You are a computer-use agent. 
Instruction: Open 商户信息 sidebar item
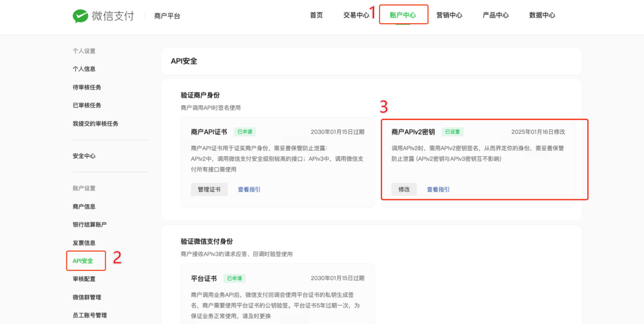pos(84,207)
